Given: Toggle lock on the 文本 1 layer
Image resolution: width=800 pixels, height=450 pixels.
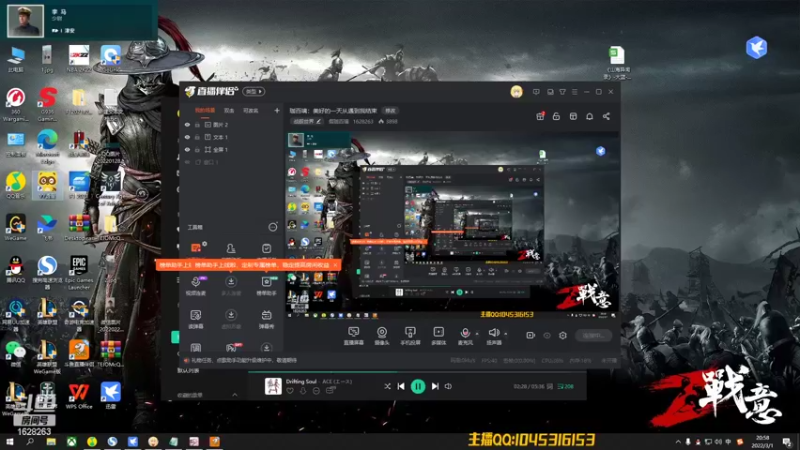Looking at the screenshot, I should pos(197,137).
